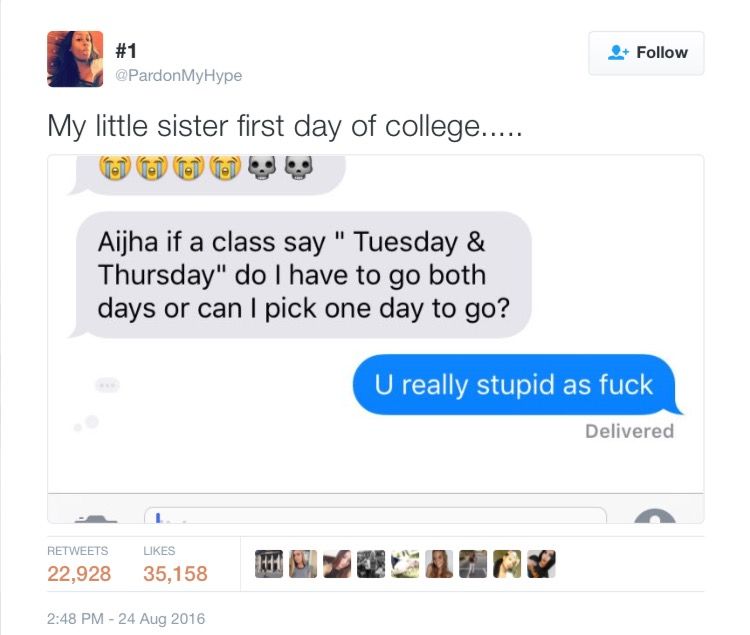Open the third liker avatar thumbnail
This screenshot has height=635, width=750.
pyautogui.click(x=337, y=564)
